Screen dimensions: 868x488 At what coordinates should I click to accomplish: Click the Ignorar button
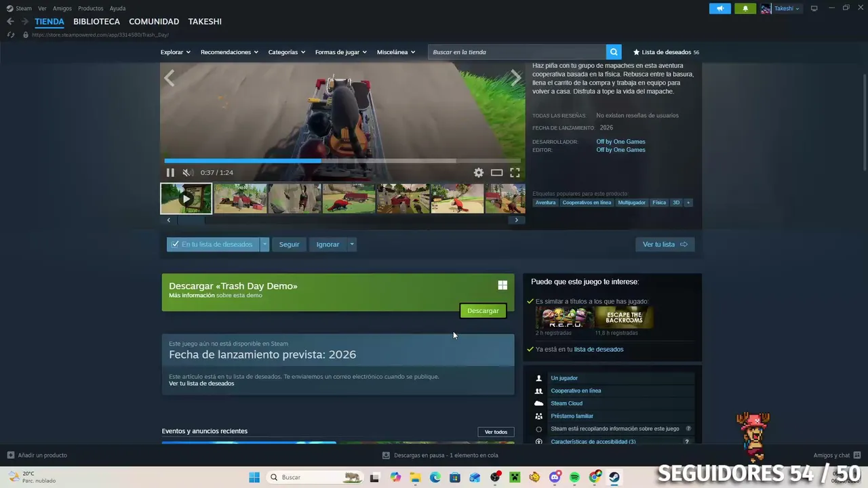point(328,245)
